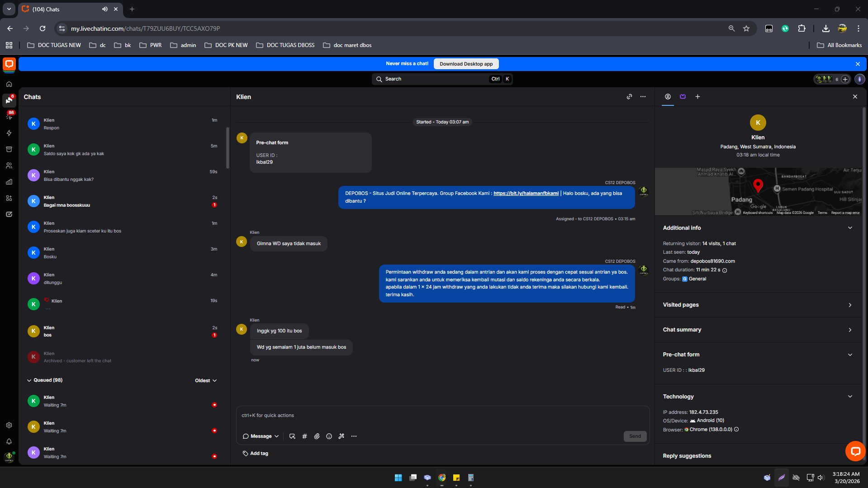Image resolution: width=868 pixels, height=488 pixels.
Task: Click the AI reply suggestion icon in composer
Action: click(292, 436)
